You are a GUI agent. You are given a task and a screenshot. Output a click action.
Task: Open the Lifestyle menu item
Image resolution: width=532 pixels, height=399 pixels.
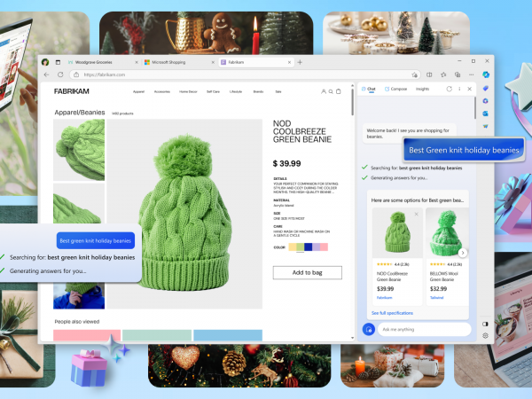click(x=236, y=91)
